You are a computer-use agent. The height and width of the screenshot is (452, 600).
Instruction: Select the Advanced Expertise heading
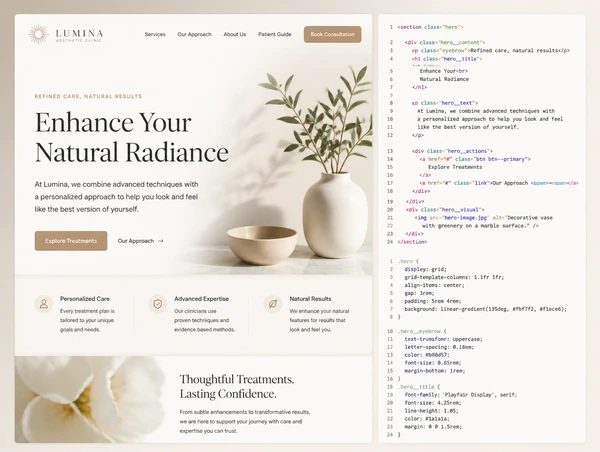(x=201, y=299)
